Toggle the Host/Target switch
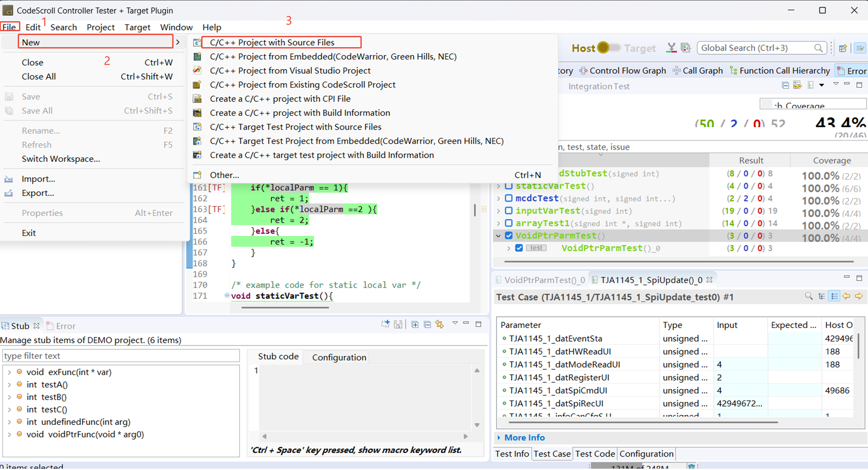 point(608,48)
